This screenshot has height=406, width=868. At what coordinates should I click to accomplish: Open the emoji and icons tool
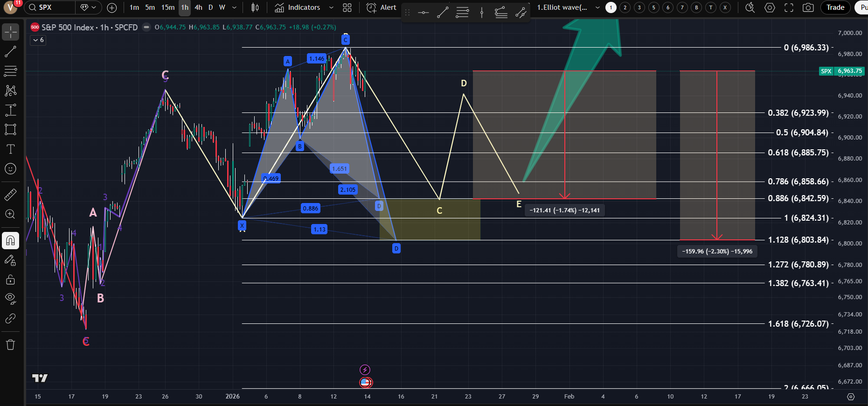click(x=10, y=169)
